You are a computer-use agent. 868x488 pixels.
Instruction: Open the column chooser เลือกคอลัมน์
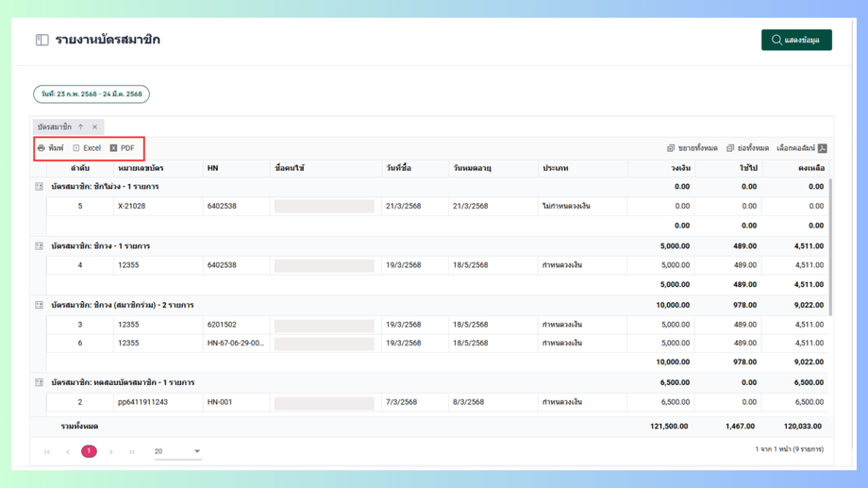coord(801,148)
